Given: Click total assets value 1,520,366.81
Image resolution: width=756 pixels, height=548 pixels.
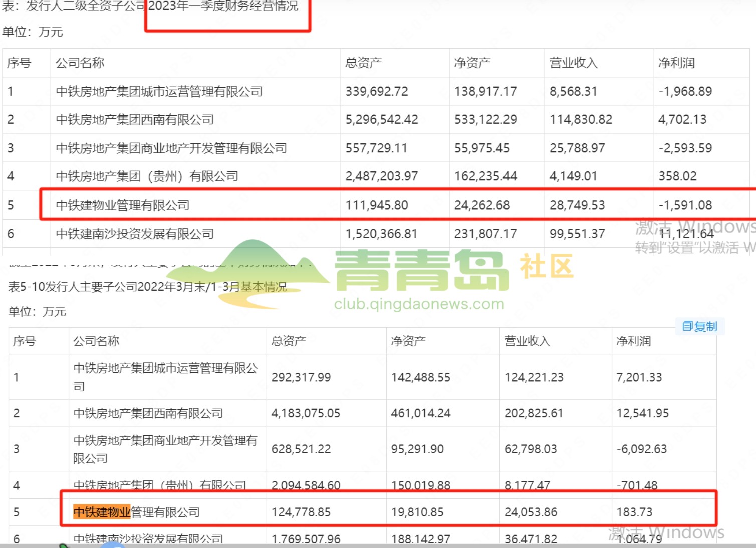Looking at the screenshot, I should pos(381,234).
